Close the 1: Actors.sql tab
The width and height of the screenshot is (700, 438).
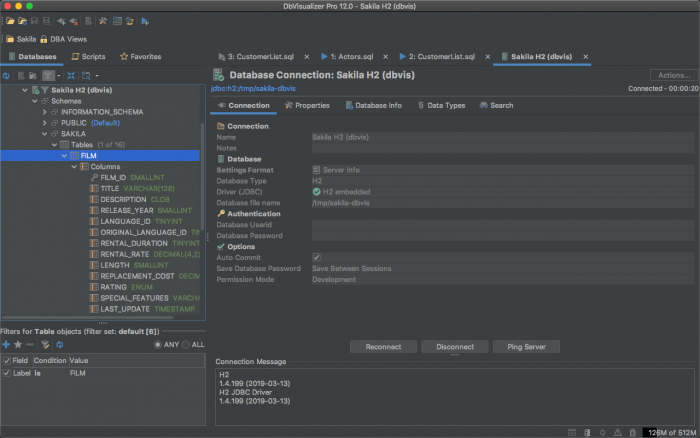coord(385,57)
